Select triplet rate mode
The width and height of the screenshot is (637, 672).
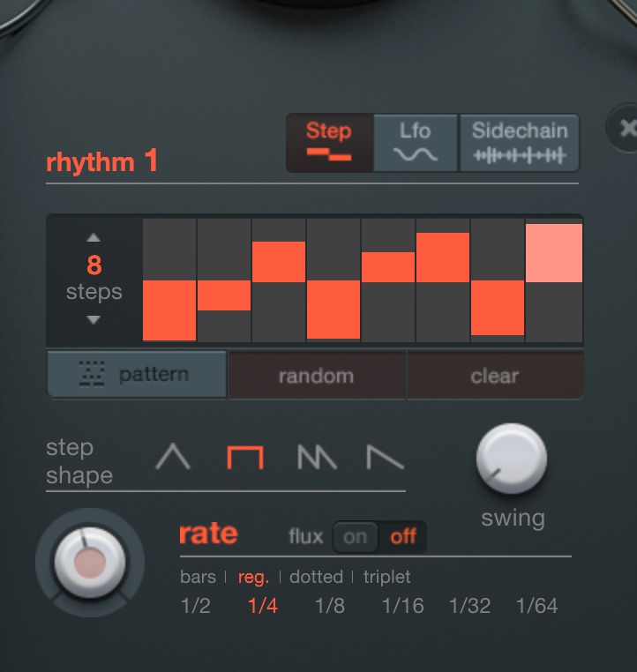(x=387, y=578)
